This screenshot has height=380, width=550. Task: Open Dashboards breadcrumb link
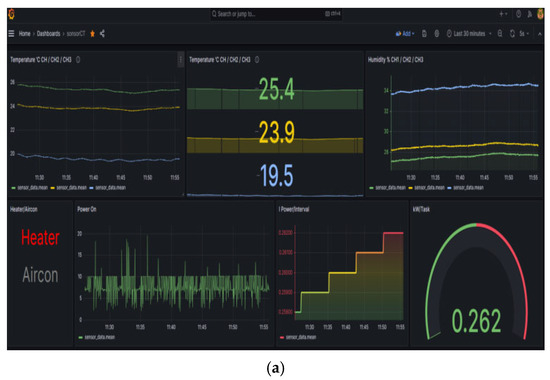[x=48, y=34]
